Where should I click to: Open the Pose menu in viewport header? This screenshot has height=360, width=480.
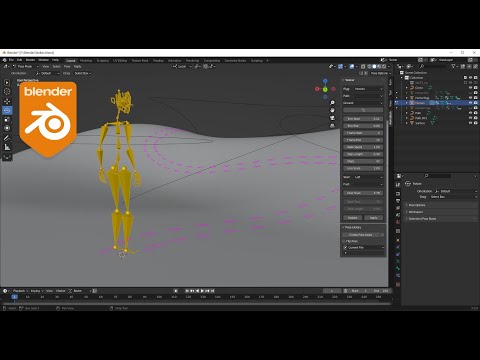(67, 67)
